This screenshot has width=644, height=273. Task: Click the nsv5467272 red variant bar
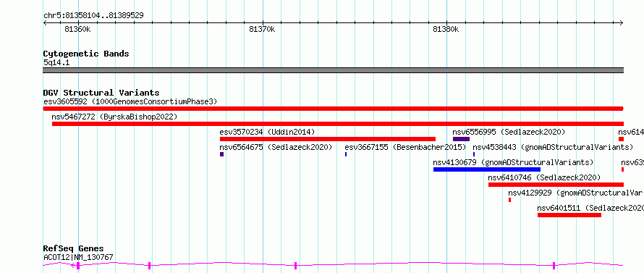click(x=338, y=124)
